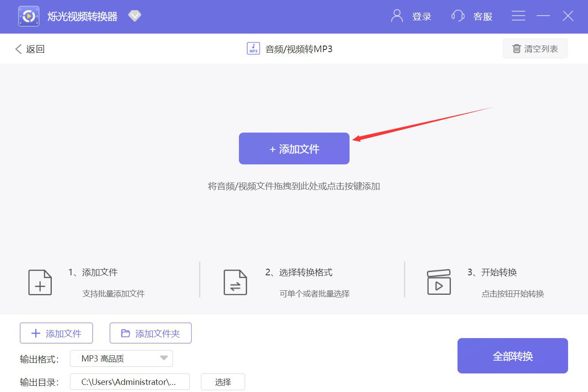Start conversion with 全部转换 button
The width and height of the screenshot is (588, 392).
[513, 356]
